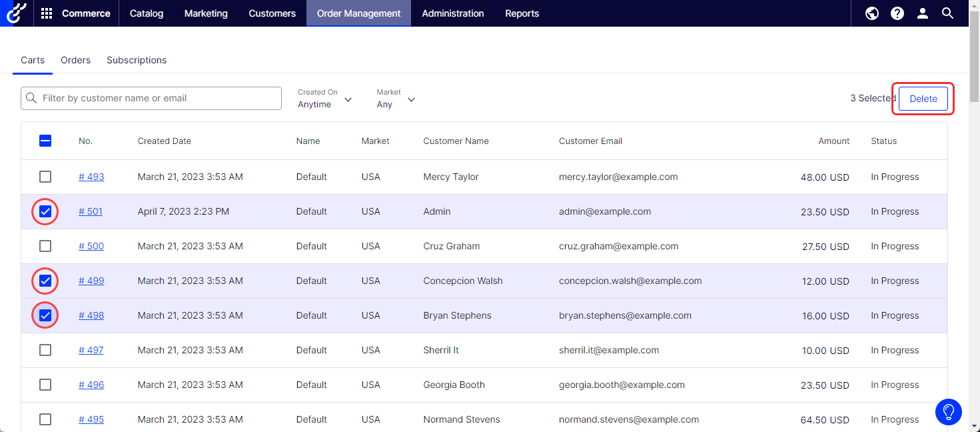Open the Marketing menu
This screenshot has width=980, height=432.
pyautogui.click(x=206, y=13)
